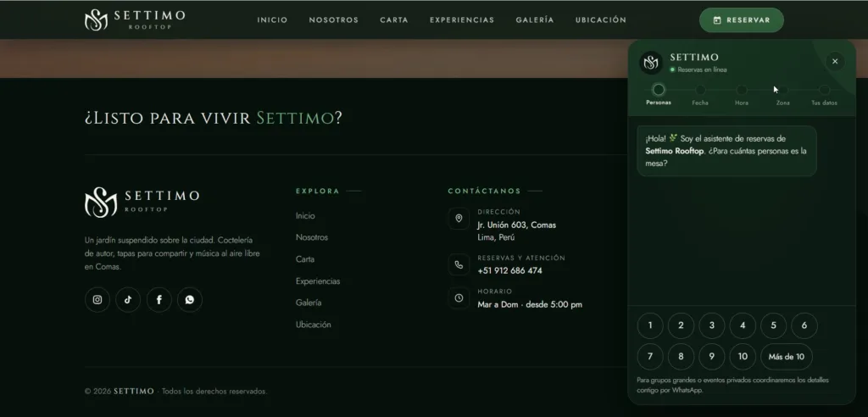Click the EXPLORA footer heading

[x=318, y=191]
